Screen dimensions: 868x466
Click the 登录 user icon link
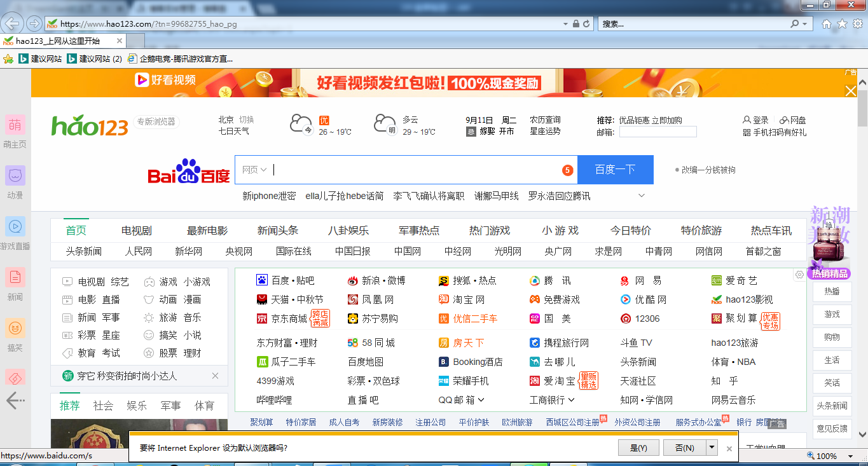coord(755,120)
